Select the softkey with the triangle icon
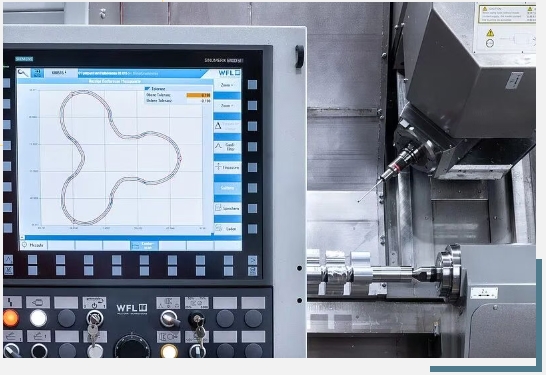 click(227, 126)
